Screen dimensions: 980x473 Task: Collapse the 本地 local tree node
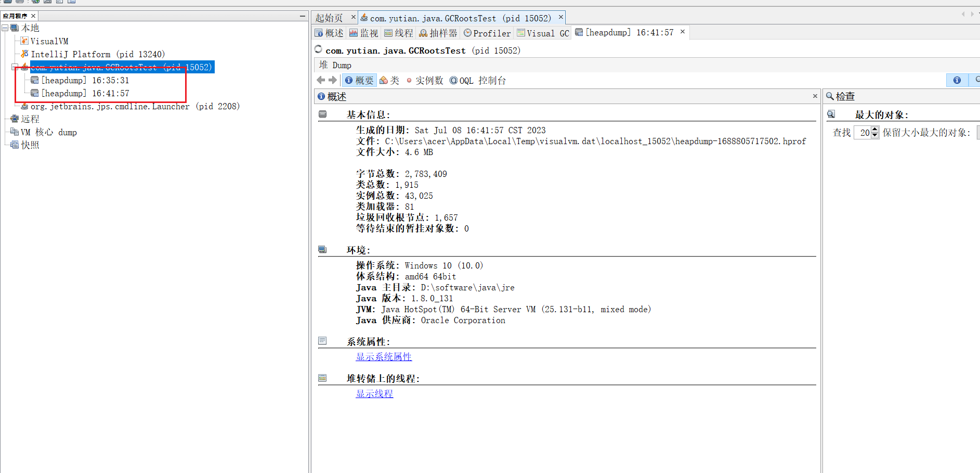tap(5, 28)
